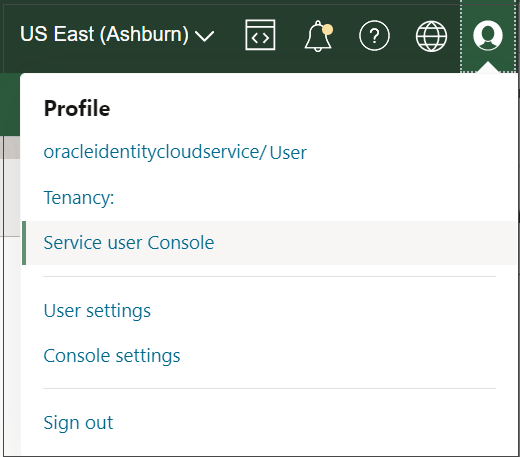The image size is (520, 457).
Task: Sign out of the console
Action: (78, 423)
